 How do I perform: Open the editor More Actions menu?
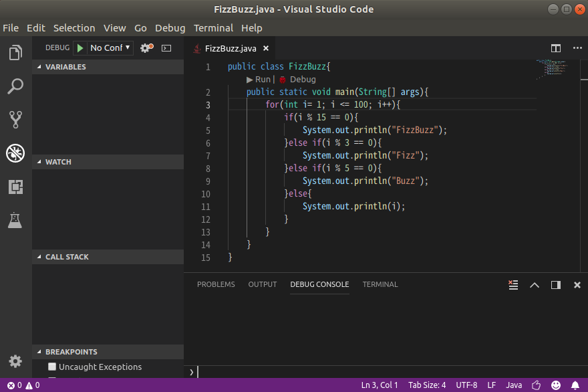pos(577,48)
